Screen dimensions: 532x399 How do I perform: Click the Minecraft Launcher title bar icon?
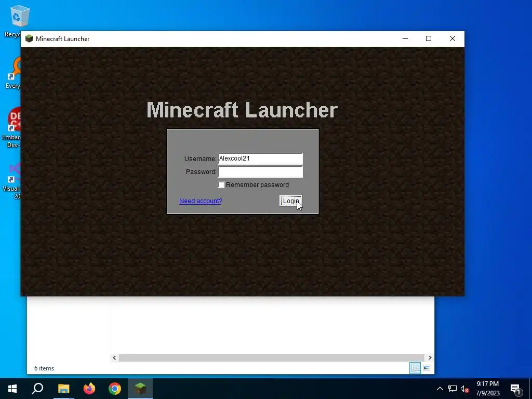(29, 38)
